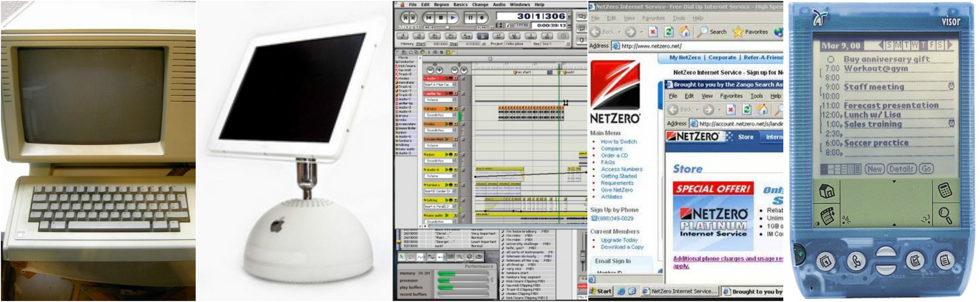Select the Store tab on NetZero page

[x=746, y=137]
